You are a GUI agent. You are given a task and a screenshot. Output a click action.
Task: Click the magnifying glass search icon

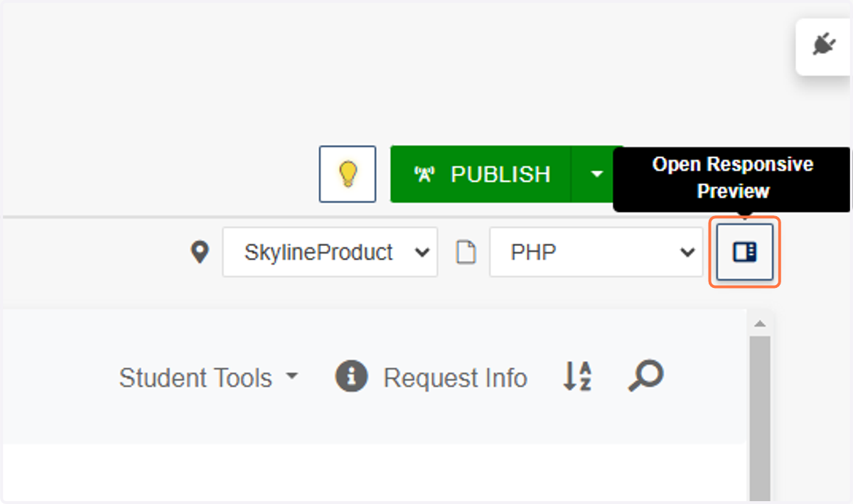pyautogui.click(x=646, y=376)
